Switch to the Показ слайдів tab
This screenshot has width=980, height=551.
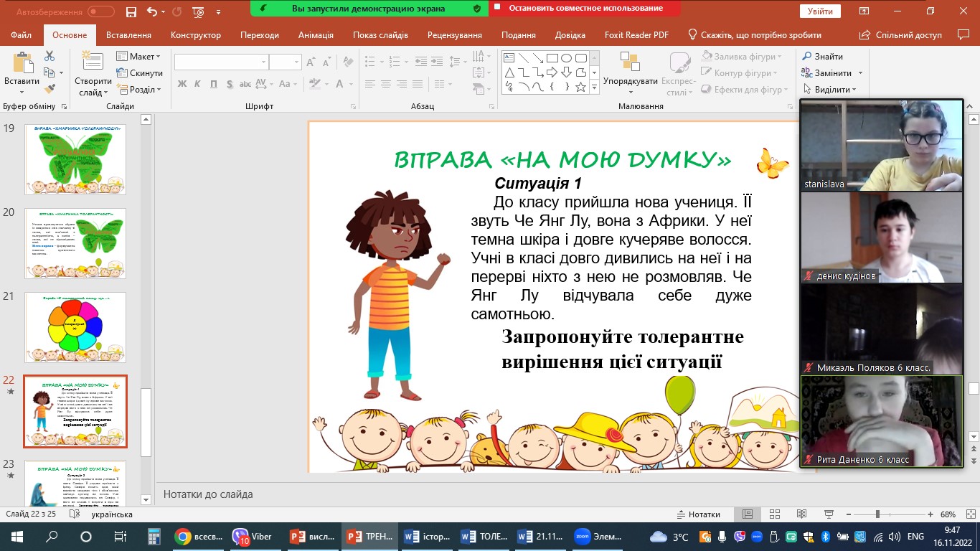pos(380,35)
